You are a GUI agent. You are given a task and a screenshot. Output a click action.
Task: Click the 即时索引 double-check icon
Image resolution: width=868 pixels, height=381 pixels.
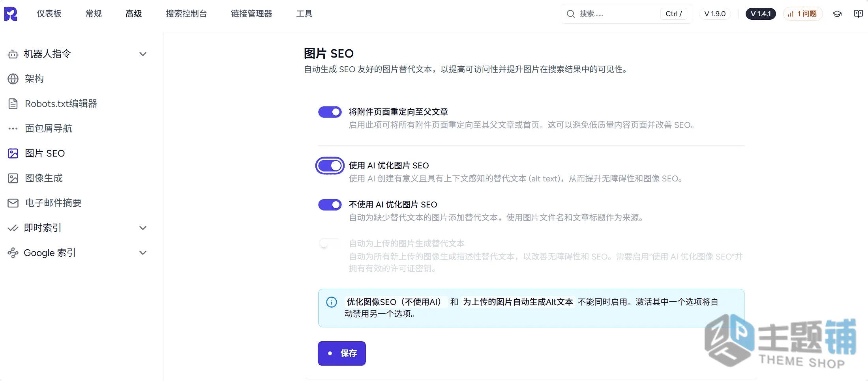[x=13, y=228]
